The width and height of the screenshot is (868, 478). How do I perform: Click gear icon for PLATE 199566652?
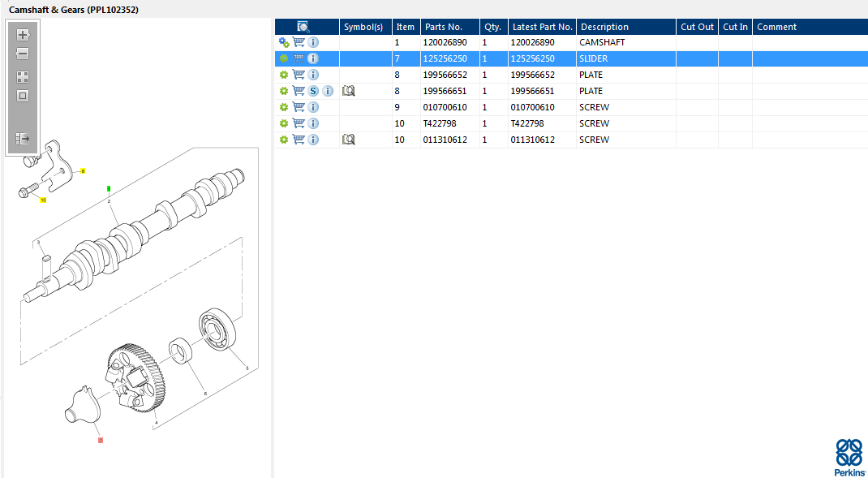coord(284,74)
